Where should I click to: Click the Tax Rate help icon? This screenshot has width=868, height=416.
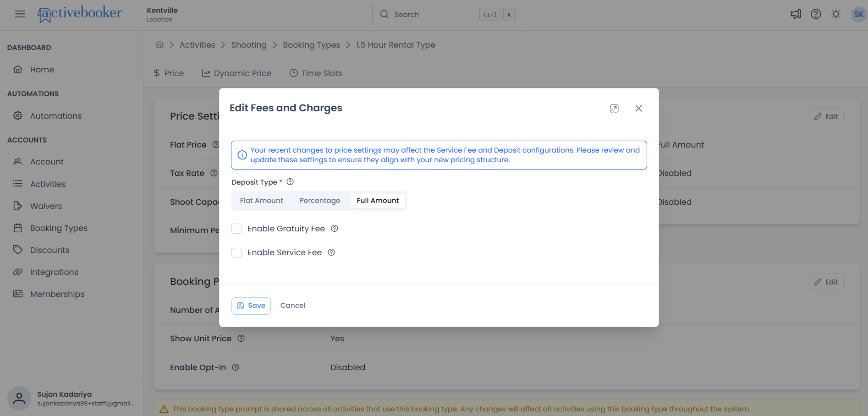(x=214, y=173)
